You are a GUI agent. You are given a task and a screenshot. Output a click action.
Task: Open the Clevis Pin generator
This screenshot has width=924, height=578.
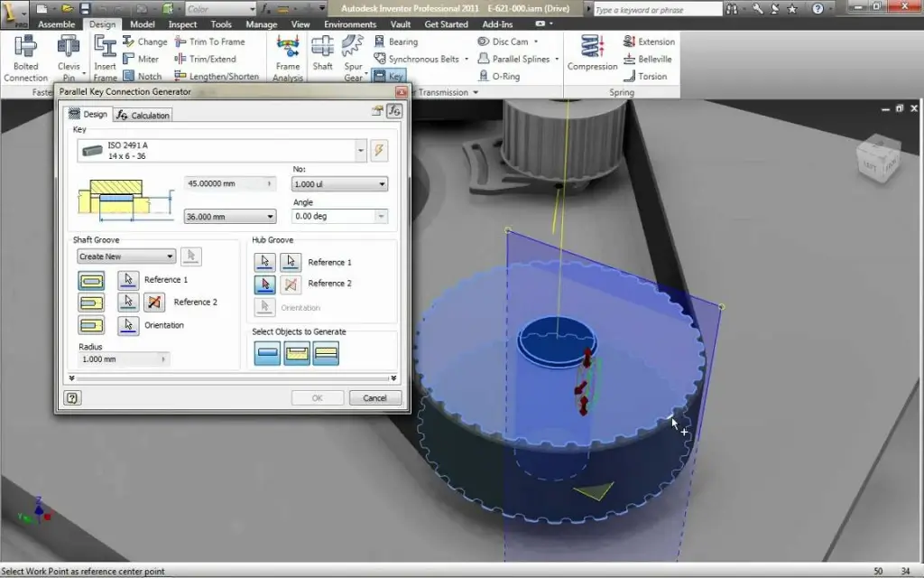click(x=70, y=56)
